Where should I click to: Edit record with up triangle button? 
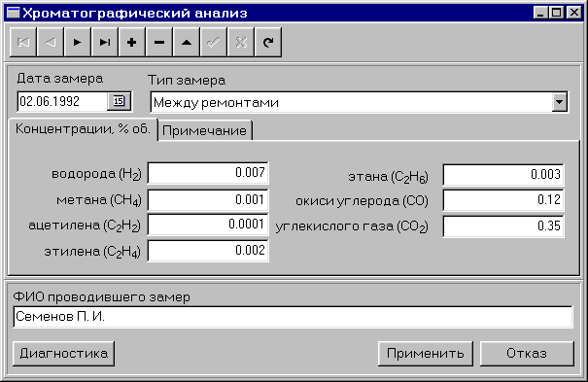coord(187,42)
